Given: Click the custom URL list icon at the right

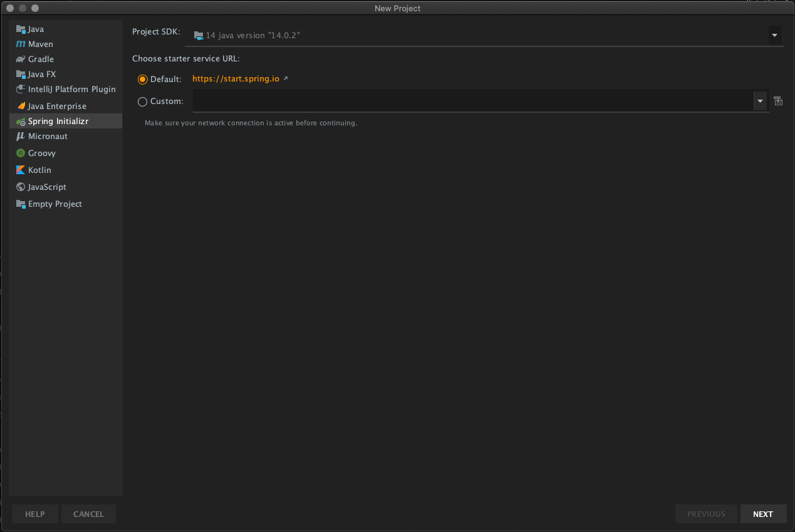Looking at the screenshot, I should click(x=778, y=101).
